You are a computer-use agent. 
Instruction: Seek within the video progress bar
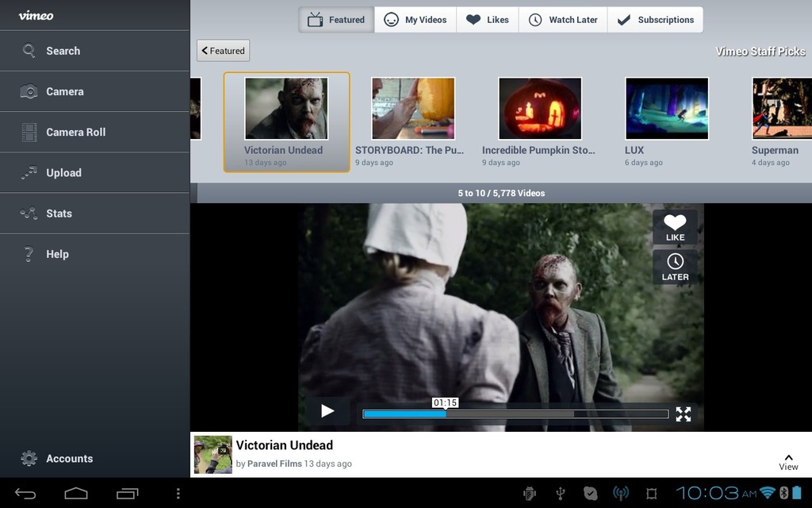[x=515, y=414]
